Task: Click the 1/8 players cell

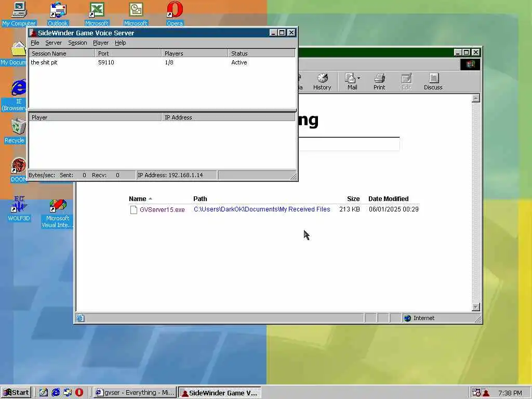Action: click(169, 62)
